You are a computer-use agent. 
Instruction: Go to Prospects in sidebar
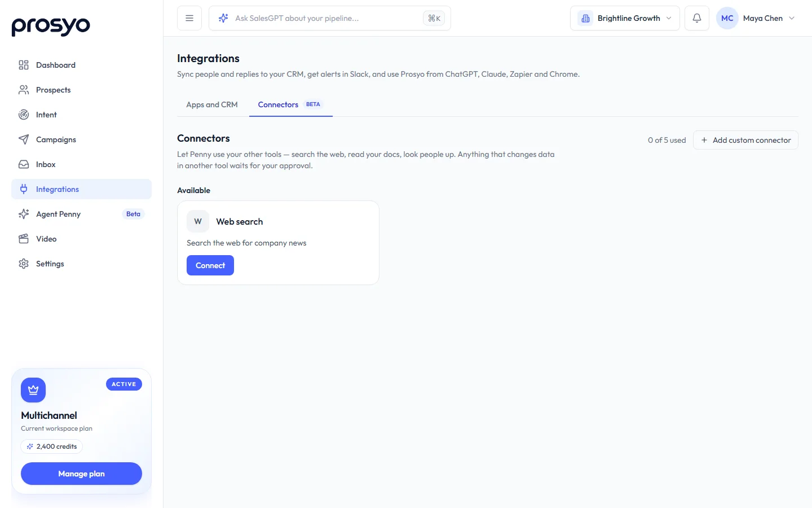(x=81, y=90)
